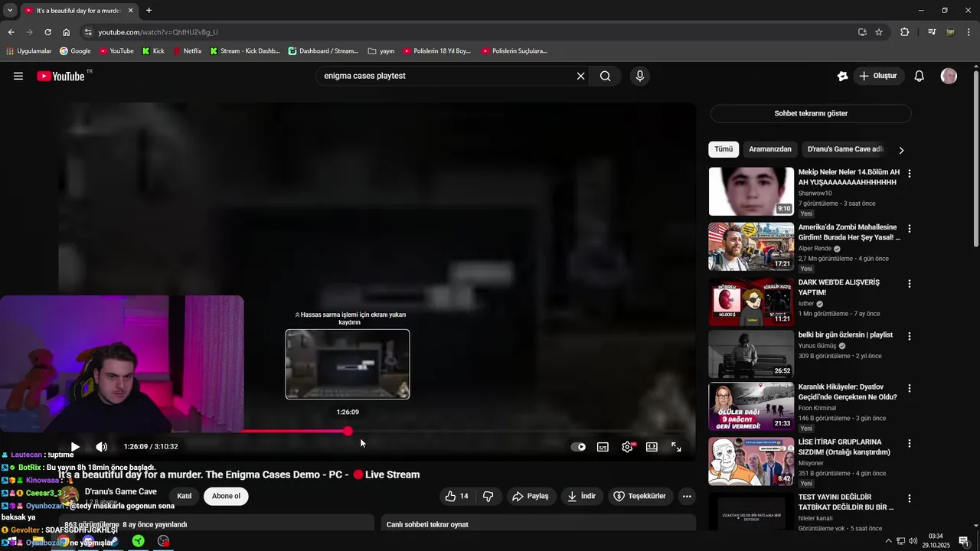Image resolution: width=980 pixels, height=551 pixels.
Task: Open Windows taskbar volume control
Action: click(913, 541)
